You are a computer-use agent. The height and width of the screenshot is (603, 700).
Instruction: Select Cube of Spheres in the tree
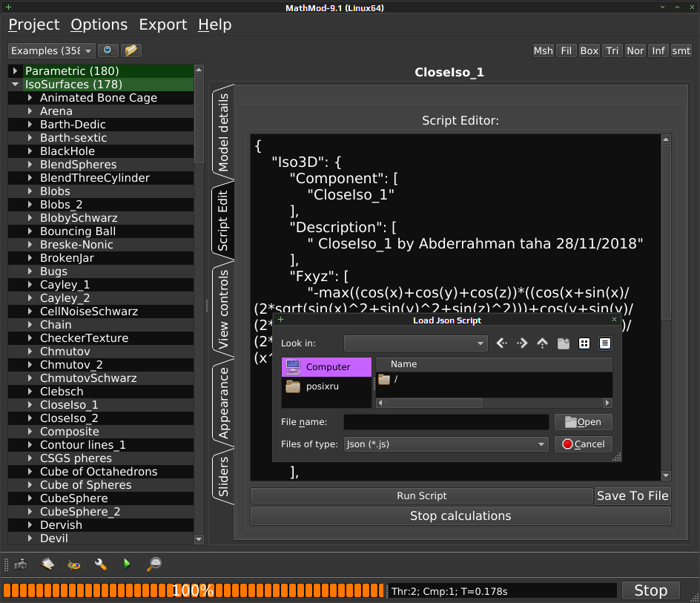tap(86, 484)
